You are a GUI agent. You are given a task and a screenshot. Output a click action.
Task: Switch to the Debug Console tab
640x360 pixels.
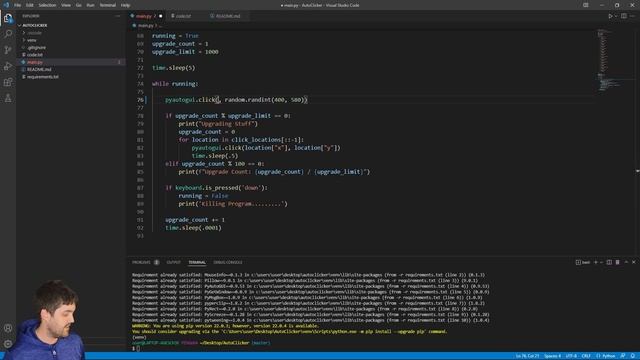(x=228, y=262)
